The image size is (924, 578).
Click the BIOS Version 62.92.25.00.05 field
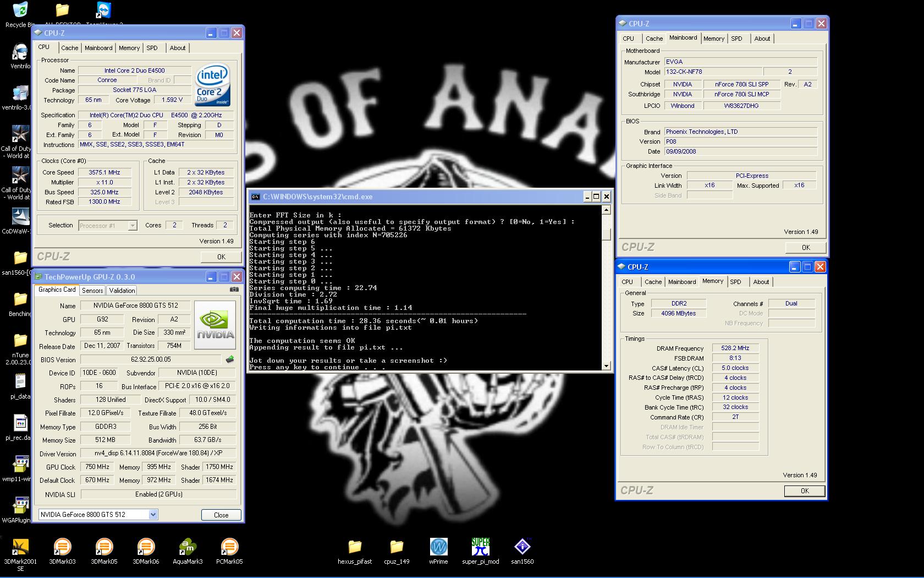(151, 359)
